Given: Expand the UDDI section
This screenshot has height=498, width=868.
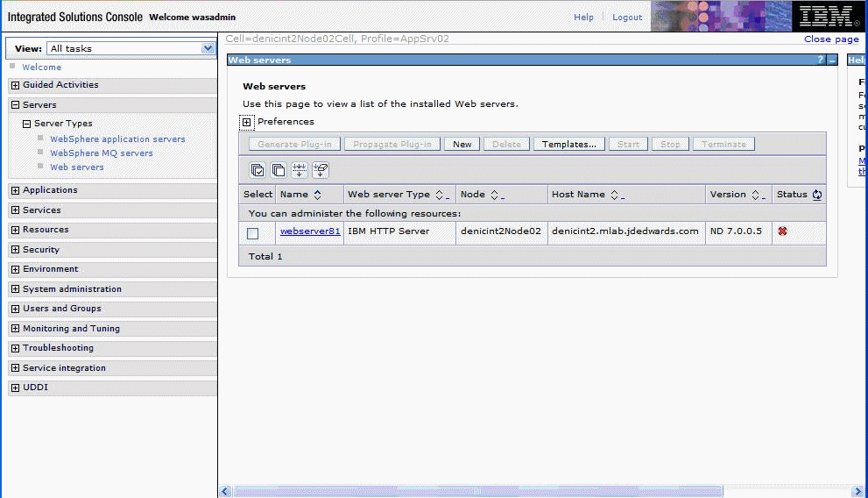Looking at the screenshot, I should click(16, 388).
